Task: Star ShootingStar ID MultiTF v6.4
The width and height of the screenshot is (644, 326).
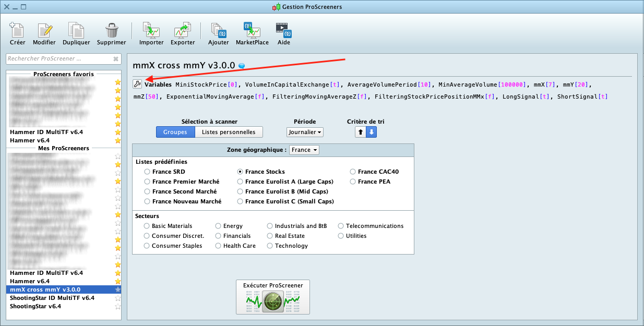Action: click(118, 298)
